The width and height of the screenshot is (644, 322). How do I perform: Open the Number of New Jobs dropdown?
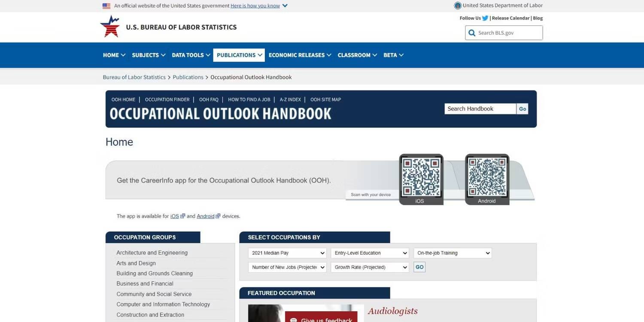pyautogui.click(x=287, y=267)
